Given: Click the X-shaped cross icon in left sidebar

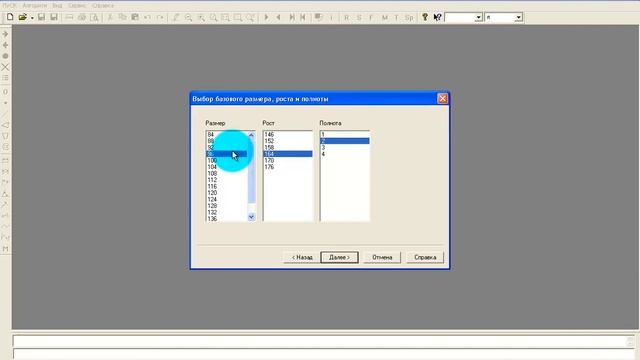Looking at the screenshot, I should pyautogui.click(x=5, y=67).
